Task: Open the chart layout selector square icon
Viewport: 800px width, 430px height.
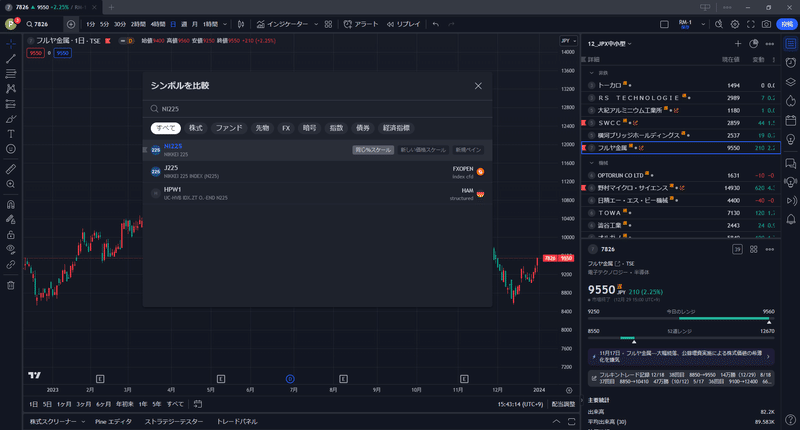Action: tap(664, 24)
